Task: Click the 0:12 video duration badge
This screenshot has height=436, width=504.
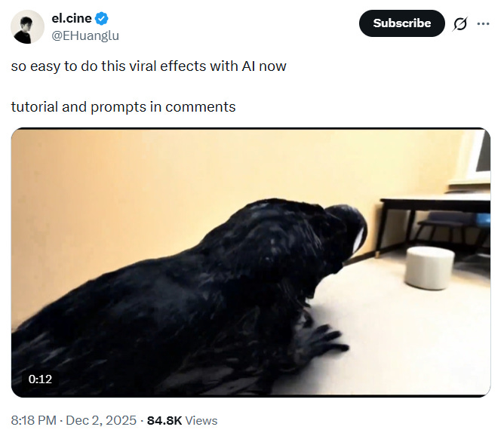Action: coord(40,379)
